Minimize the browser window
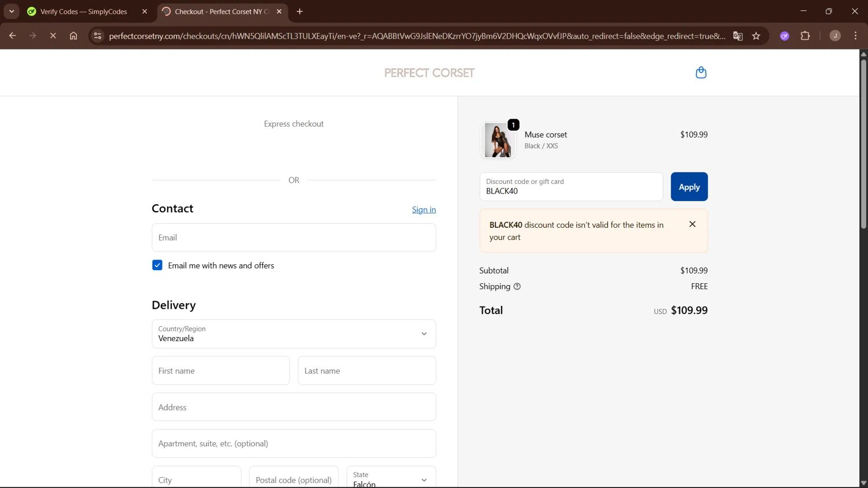This screenshot has height=488, width=868. coord(803,12)
